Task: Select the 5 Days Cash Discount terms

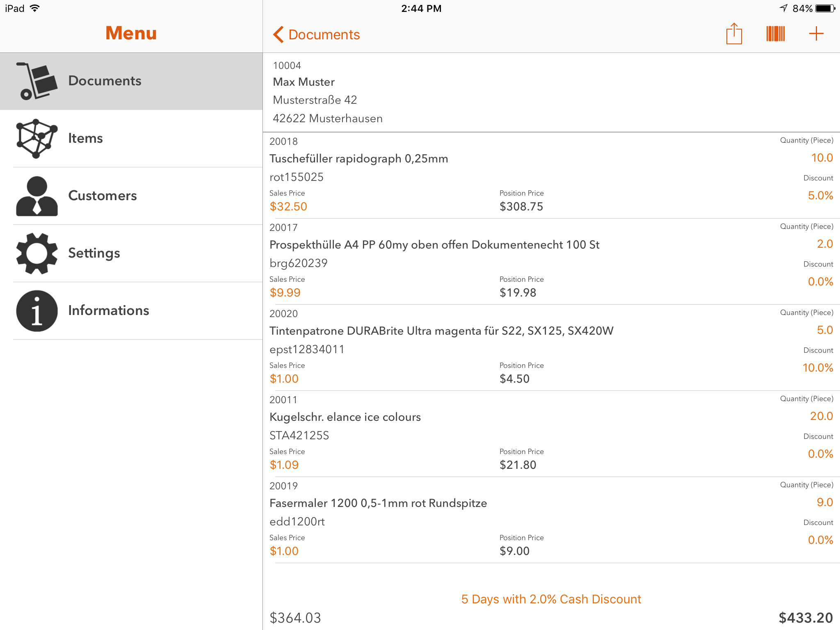Action: 551,599
